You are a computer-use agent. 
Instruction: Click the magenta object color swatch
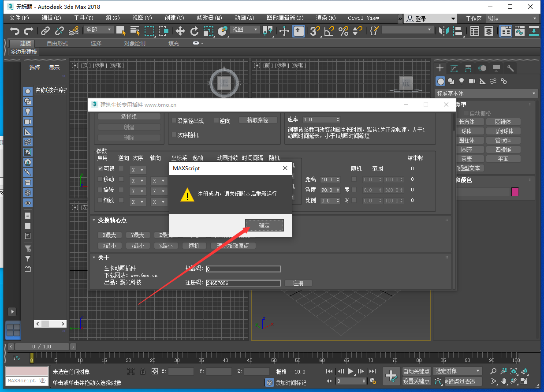click(515, 192)
